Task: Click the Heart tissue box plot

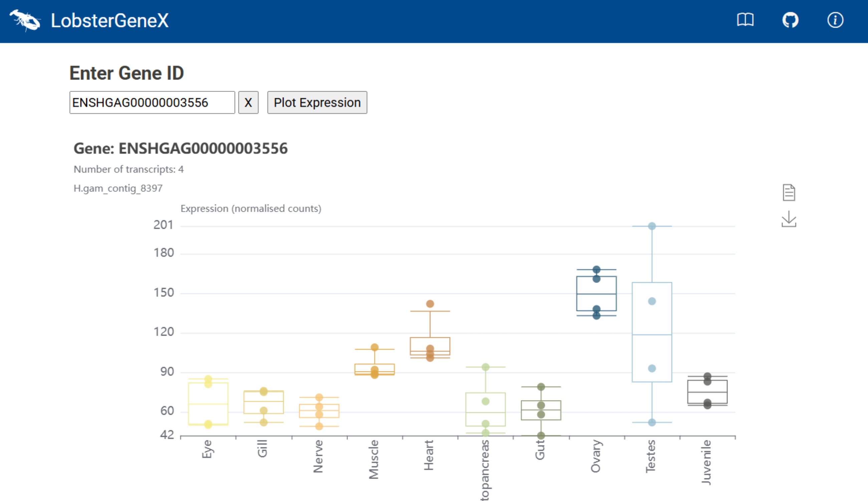Action: pyautogui.click(x=430, y=346)
